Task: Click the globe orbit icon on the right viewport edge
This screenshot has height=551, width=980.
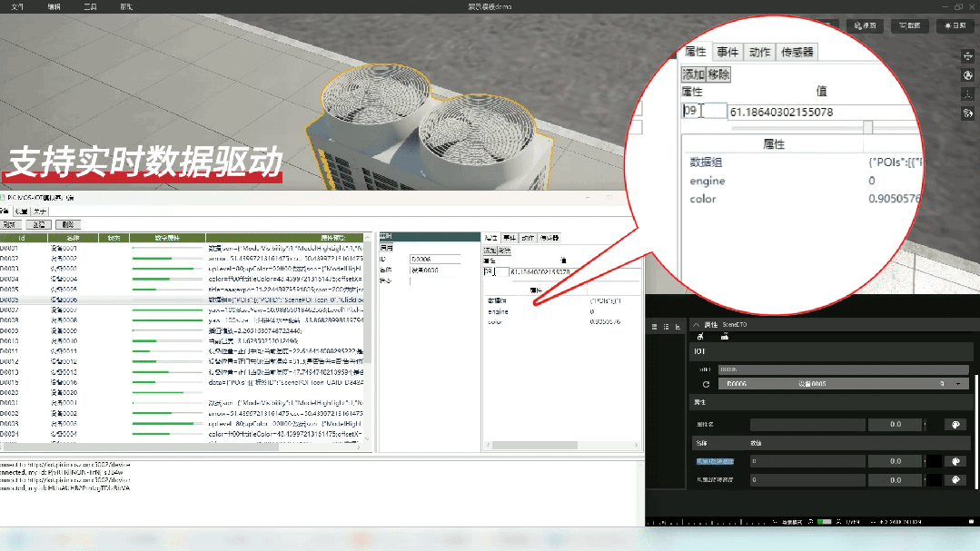Action: pyautogui.click(x=967, y=75)
